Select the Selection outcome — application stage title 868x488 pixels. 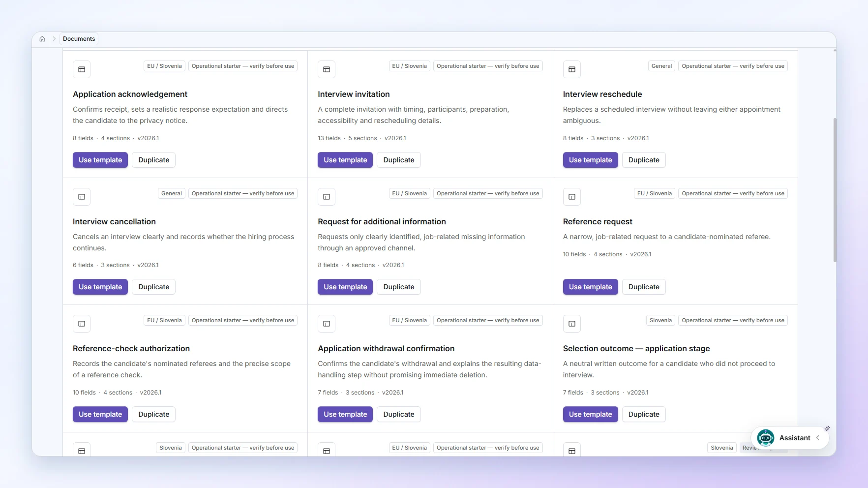[x=636, y=348]
